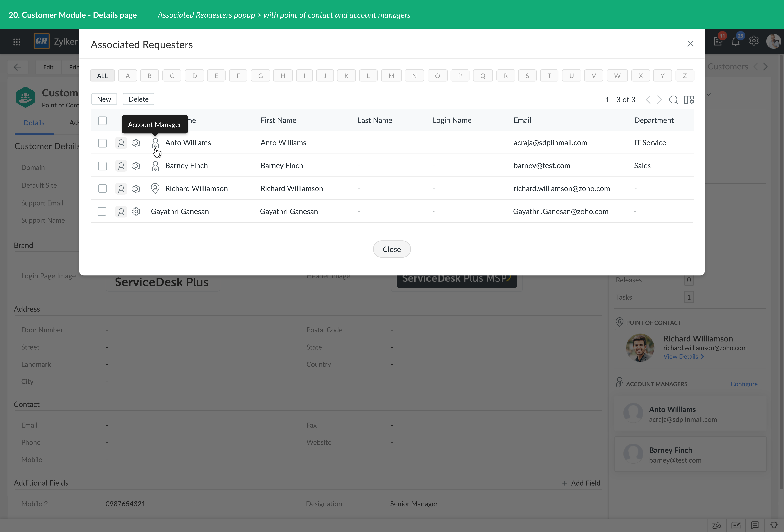
Task: Toggle the select-all checkbox in table header
Action: pyautogui.click(x=102, y=121)
